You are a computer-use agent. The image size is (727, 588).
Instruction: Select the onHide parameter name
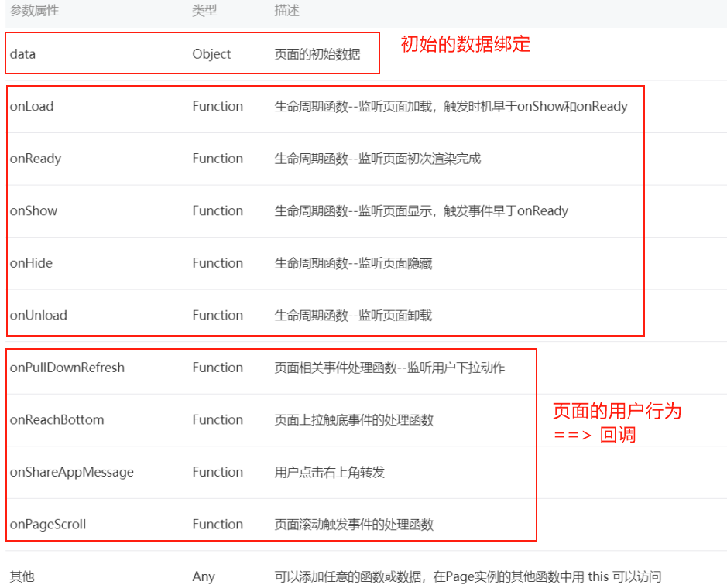click(x=31, y=263)
